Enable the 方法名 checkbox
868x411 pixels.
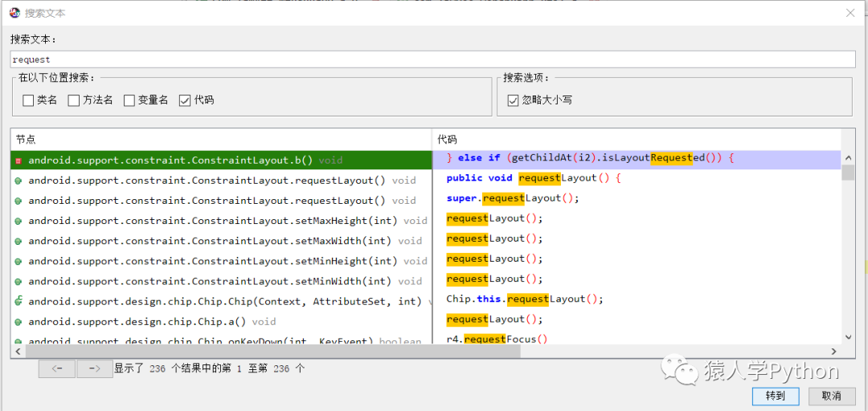(74, 100)
